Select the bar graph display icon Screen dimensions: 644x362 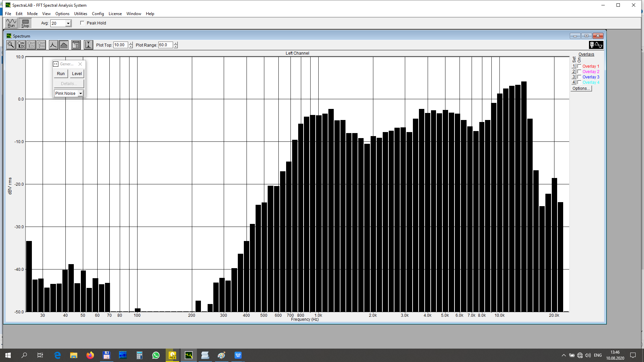pyautogui.click(x=64, y=45)
